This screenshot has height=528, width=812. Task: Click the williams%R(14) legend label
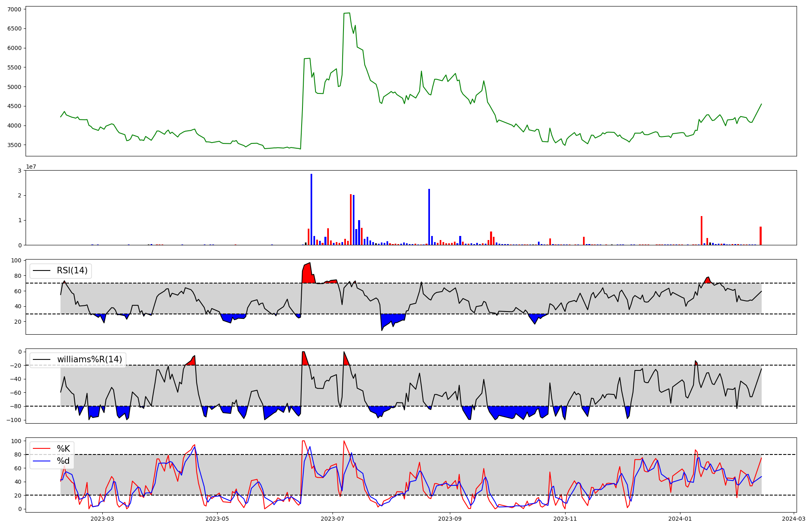(x=89, y=359)
